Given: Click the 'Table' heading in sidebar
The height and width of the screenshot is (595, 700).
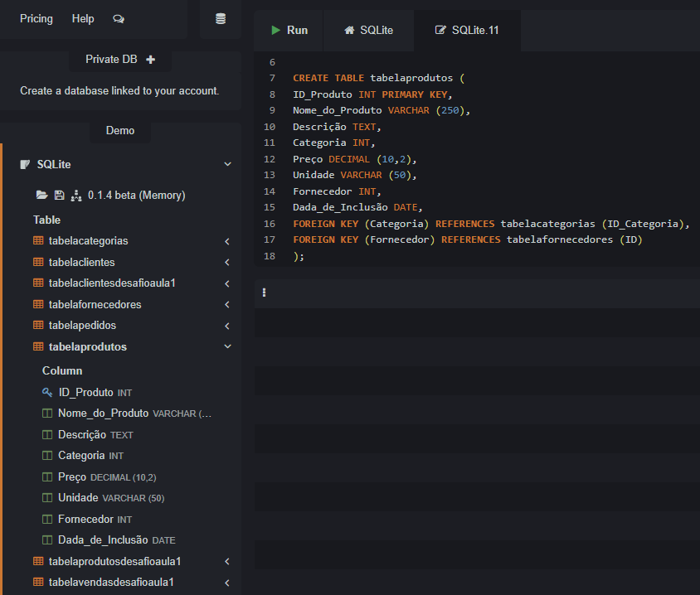Looking at the screenshot, I should tap(47, 220).
